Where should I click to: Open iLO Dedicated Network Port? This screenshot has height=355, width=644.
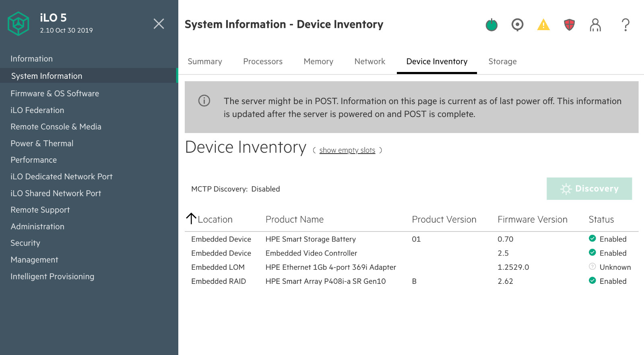click(x=62, y=176)
